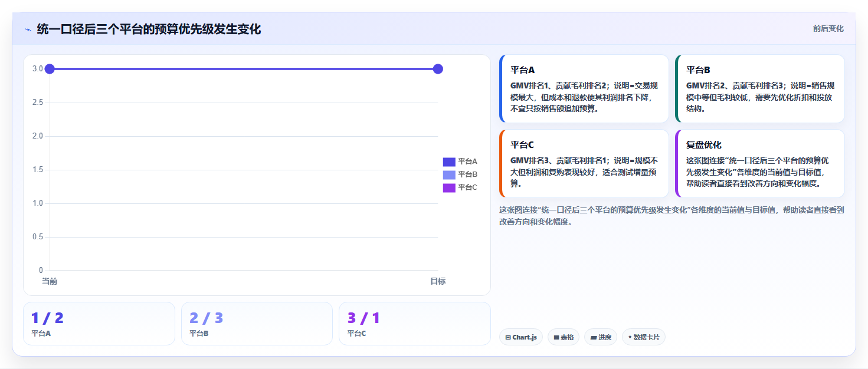Image resolution: width=868 pixels, height=369 pixels.
Task: Click the trend icon beside the title
Action: point(28,29)
